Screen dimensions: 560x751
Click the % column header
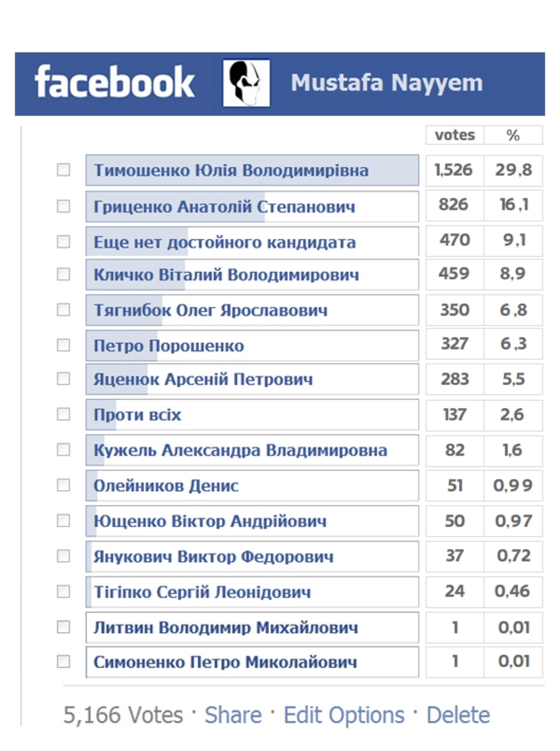[x=513, y=135]
